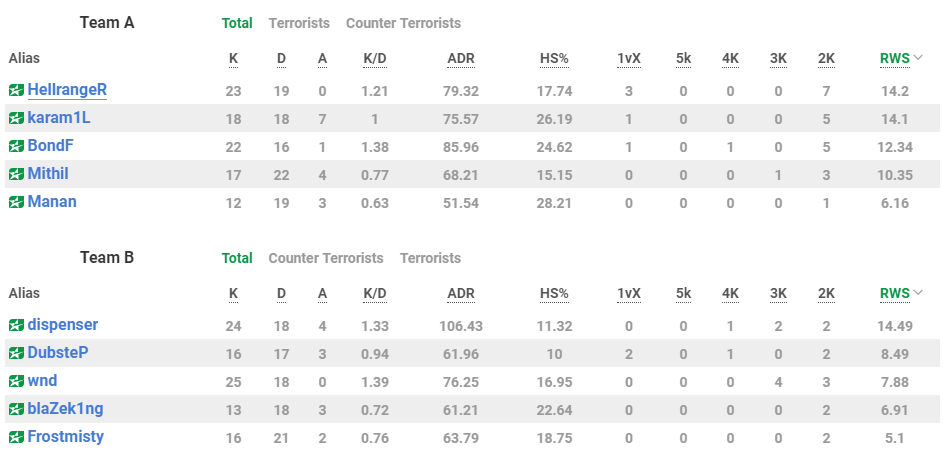The height and width of the screenshot is (460, 946).
Task: Click the green icon beside HellrangeR
Action: coord(16,90)
